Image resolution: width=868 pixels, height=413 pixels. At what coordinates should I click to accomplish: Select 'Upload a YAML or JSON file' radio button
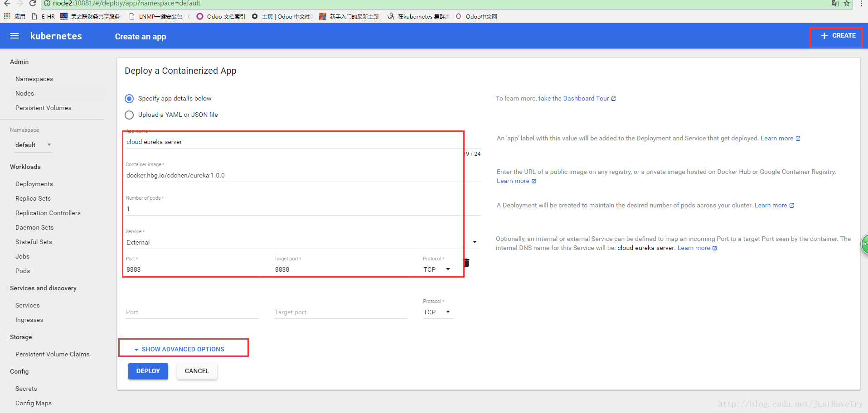coord(129,115)
